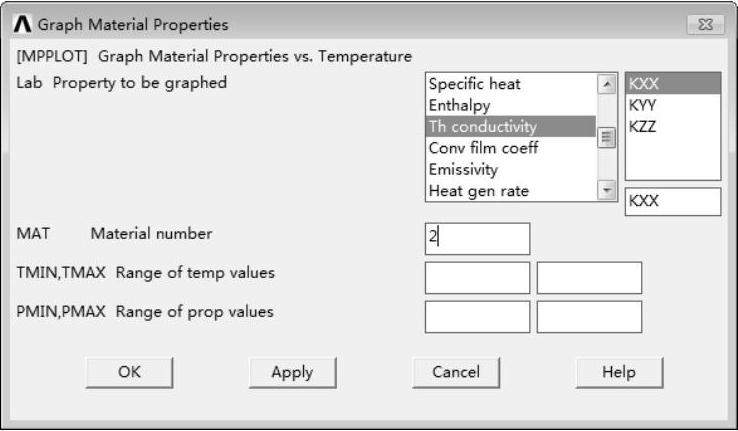
Task: Click the TMIN temperature input box
Action: pos(477,278)
